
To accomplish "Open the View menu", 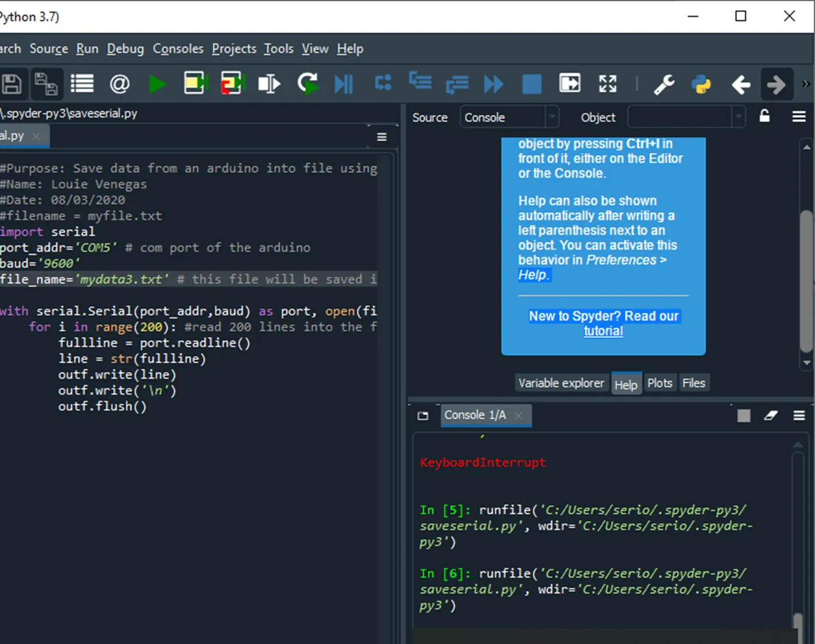I will [x=315, y=49].
